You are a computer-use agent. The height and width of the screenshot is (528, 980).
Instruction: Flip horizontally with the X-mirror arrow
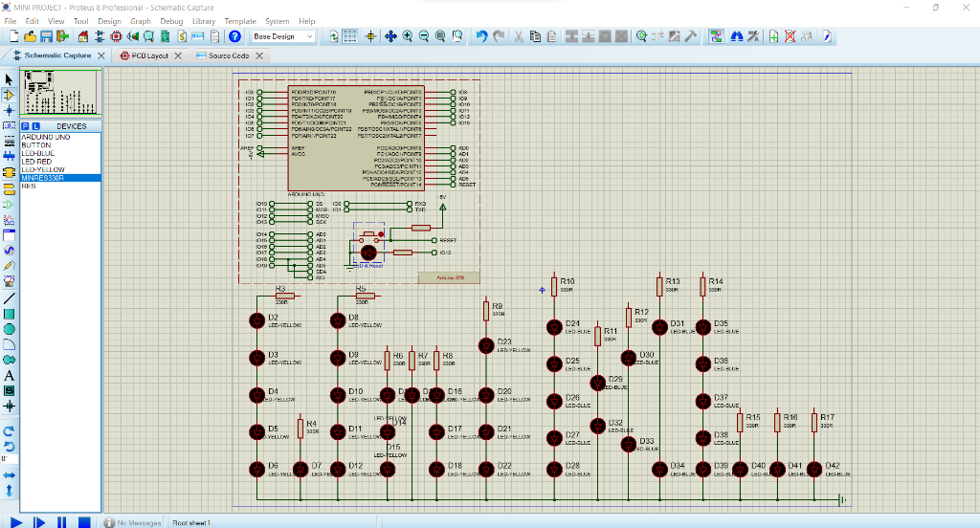(x=9, y=475)
